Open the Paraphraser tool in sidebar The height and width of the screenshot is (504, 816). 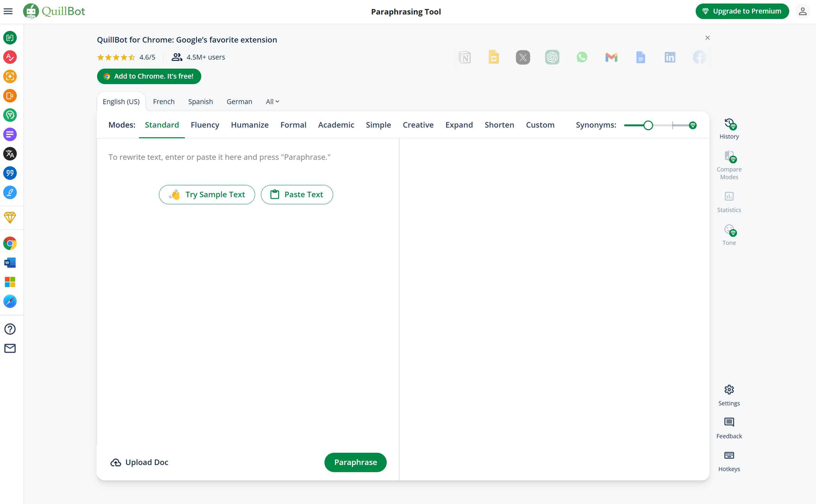10,38
